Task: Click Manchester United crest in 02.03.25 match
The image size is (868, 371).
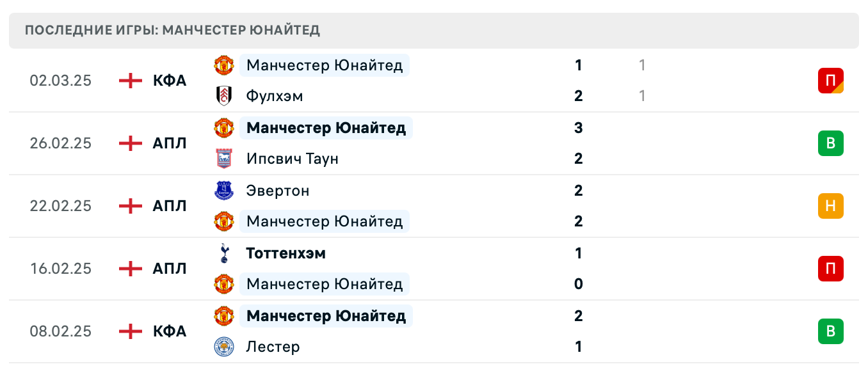Action: point(223,65)
